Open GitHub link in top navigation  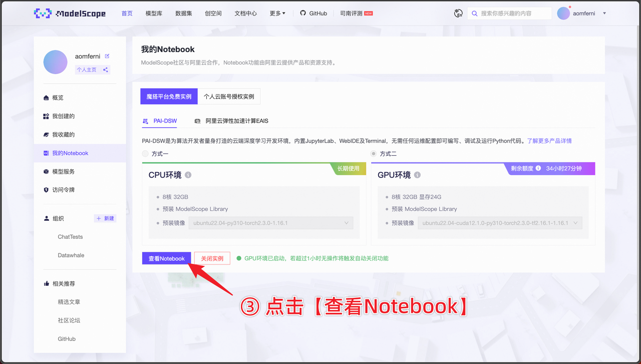pos(313,14)
